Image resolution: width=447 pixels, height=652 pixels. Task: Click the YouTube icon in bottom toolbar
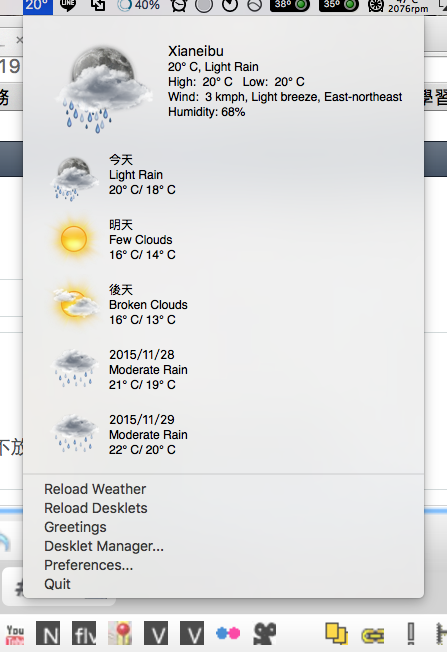pos(15,634)
